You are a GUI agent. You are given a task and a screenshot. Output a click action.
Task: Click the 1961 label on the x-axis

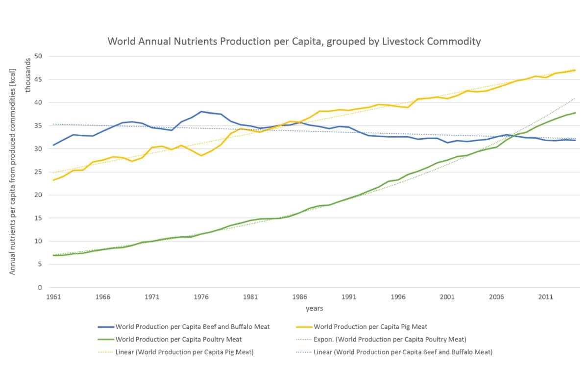tap(53, 297)
